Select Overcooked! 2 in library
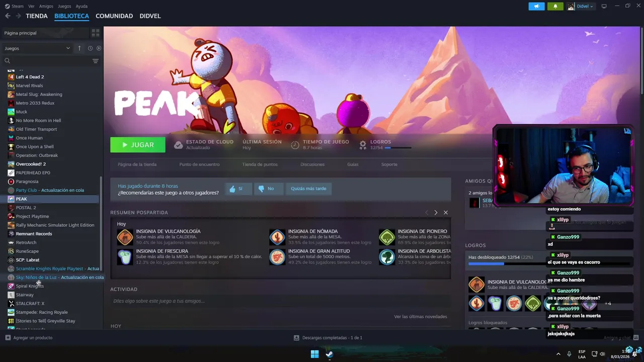 tap(31, 164)
